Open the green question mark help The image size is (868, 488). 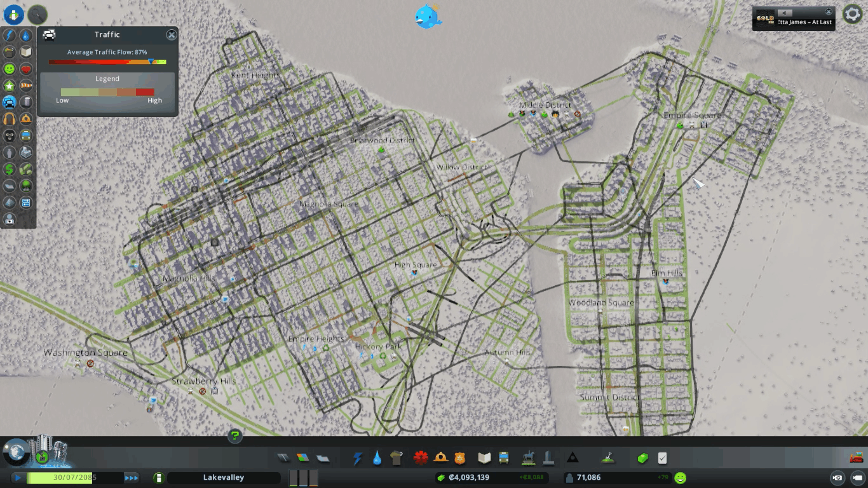click(x=235, y=435)
